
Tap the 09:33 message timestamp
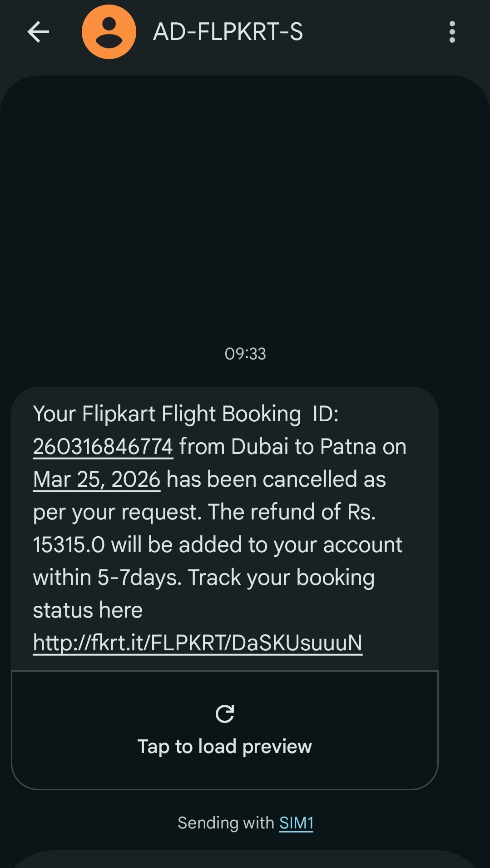click(245, 354)
